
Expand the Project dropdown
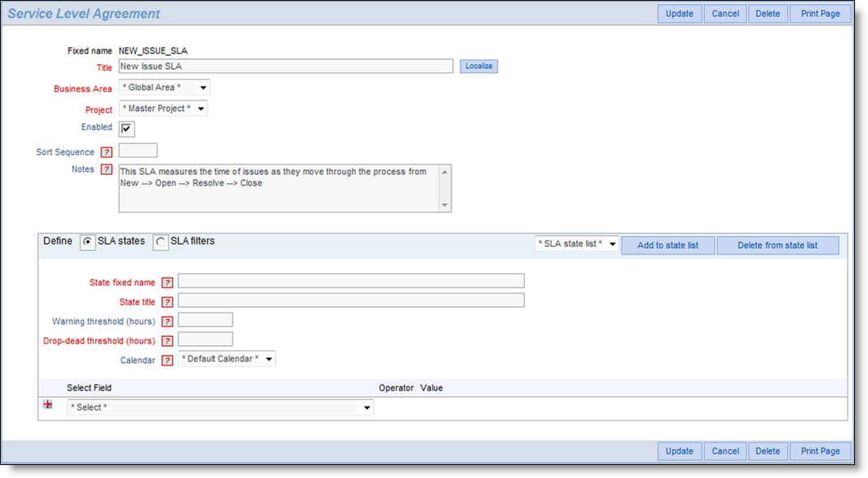163,109
